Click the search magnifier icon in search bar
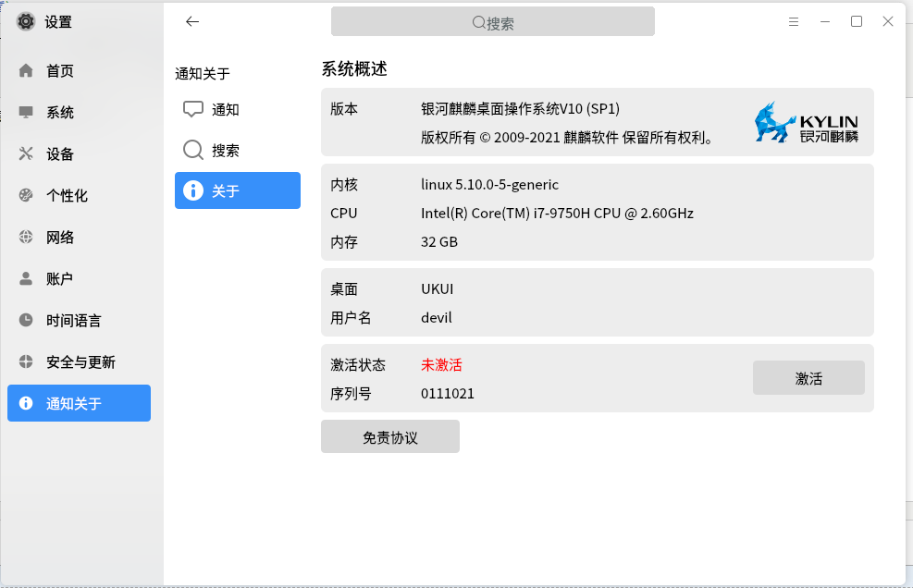The height and width of the screenshot is (588, 913). (x=478, y=23)
